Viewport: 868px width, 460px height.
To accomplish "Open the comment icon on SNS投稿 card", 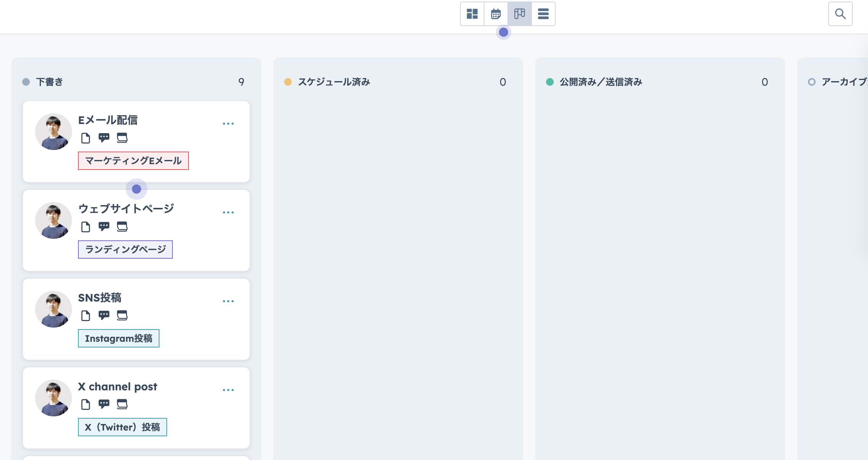I will (x=104, y=315).
